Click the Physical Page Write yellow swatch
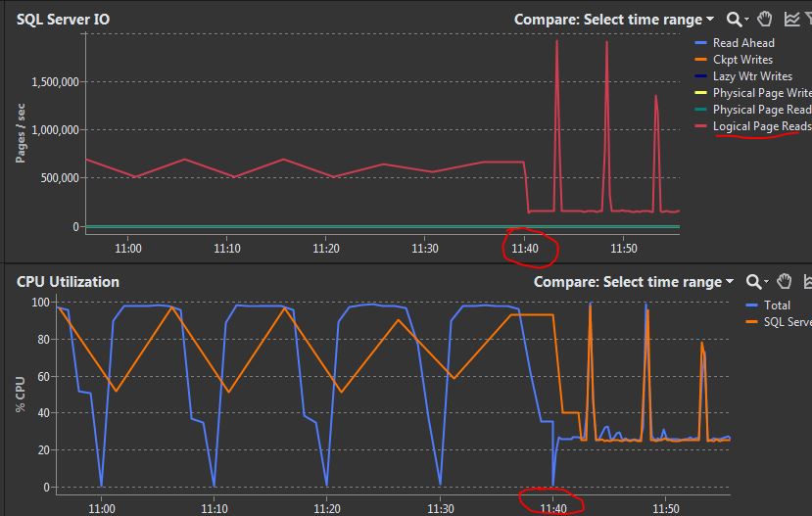Viewport: 812px width, 516px height. [700, 93]
